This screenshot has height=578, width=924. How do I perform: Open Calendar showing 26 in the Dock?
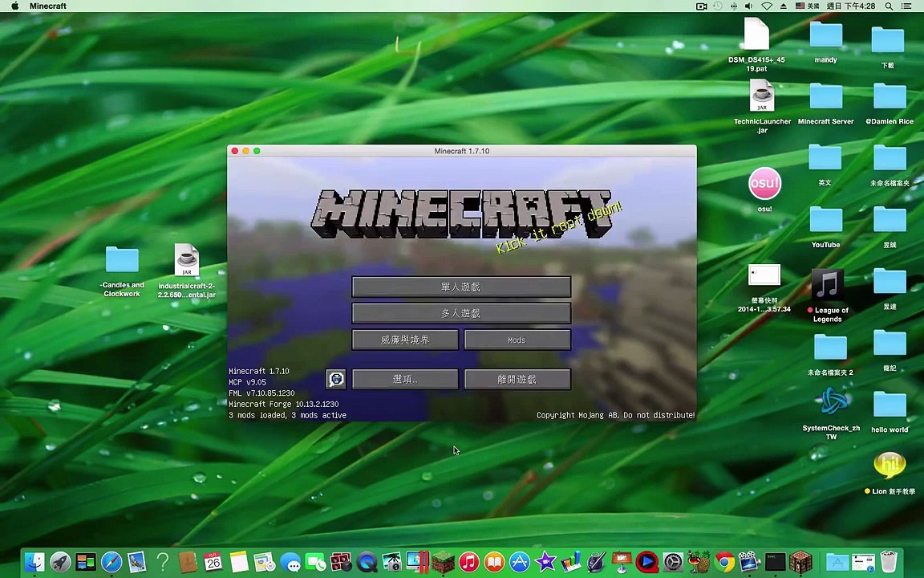click(x=213, y=561)
